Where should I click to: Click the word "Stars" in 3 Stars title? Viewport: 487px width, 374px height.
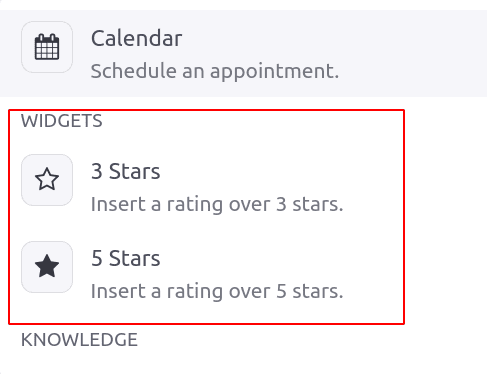135,171
